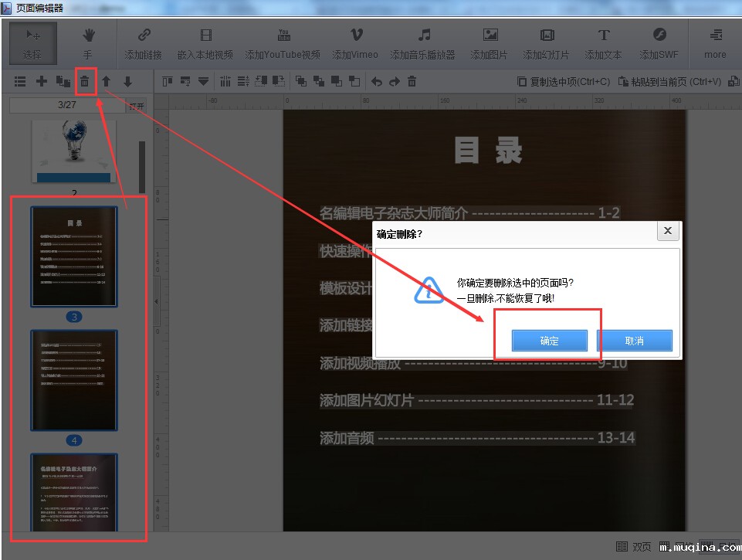
Task: Choose the 嵌入本地视频 embed video tool
Action: 205,43
